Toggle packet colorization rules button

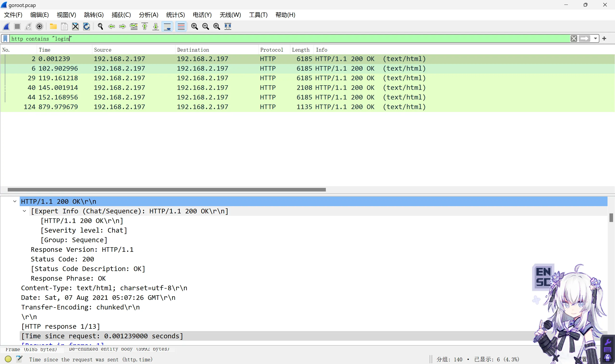(181, 26)
